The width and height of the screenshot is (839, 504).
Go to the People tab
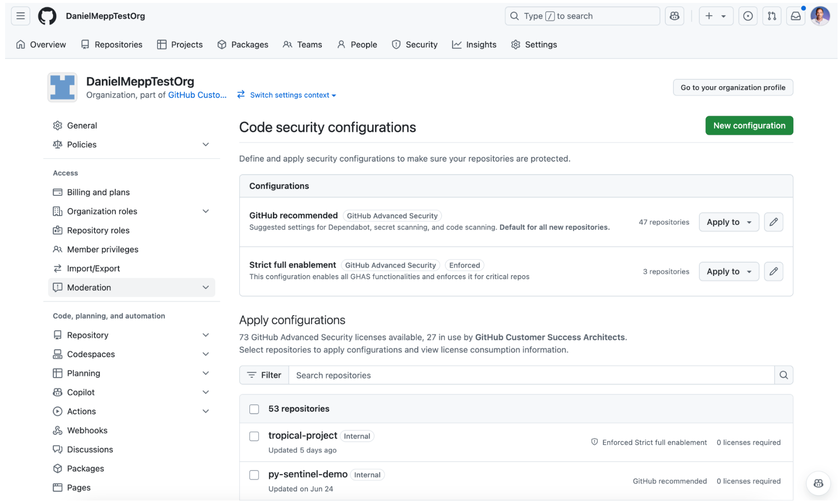[357, 45]
